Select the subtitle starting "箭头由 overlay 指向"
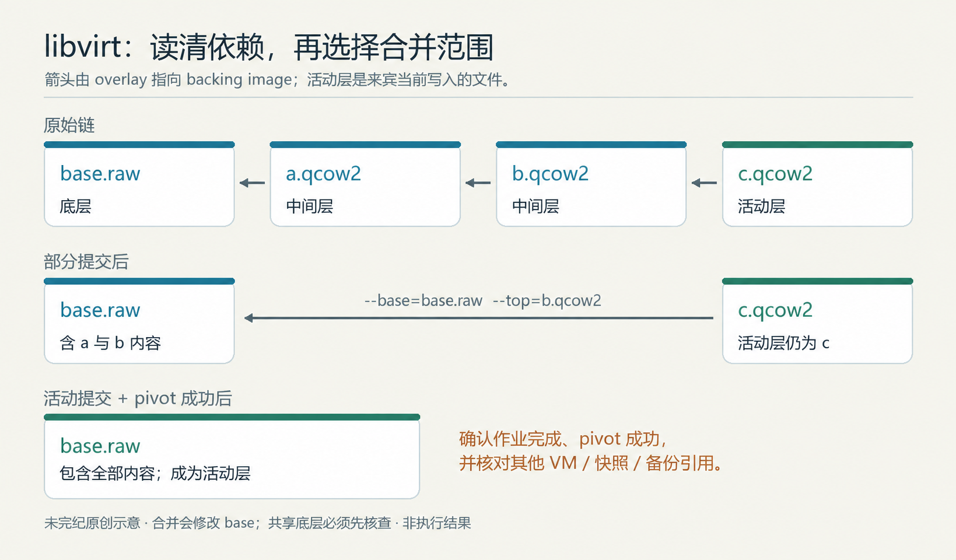The width and height of the screenshot is (956, 560). coord(278,79)
